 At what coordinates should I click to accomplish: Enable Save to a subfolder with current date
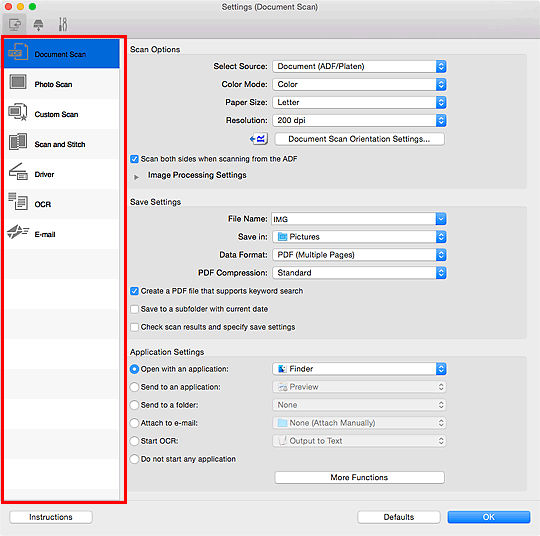coord(134,309)
